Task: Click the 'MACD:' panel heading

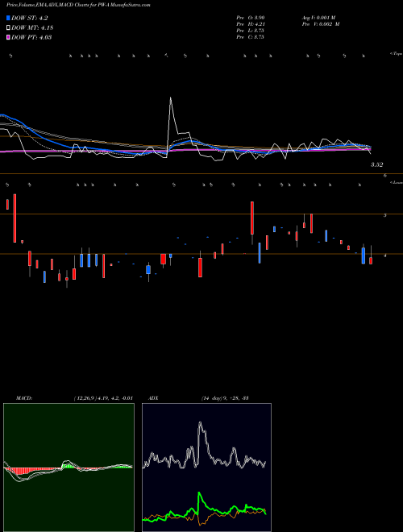Action: pos(23,398)
